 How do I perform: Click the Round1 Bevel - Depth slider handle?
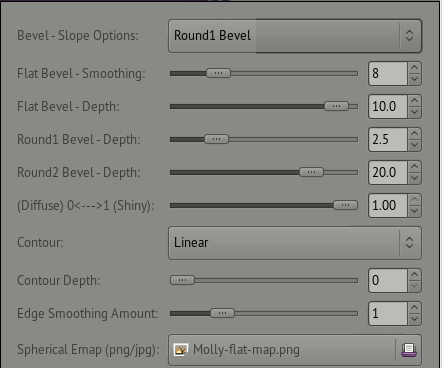216,139
